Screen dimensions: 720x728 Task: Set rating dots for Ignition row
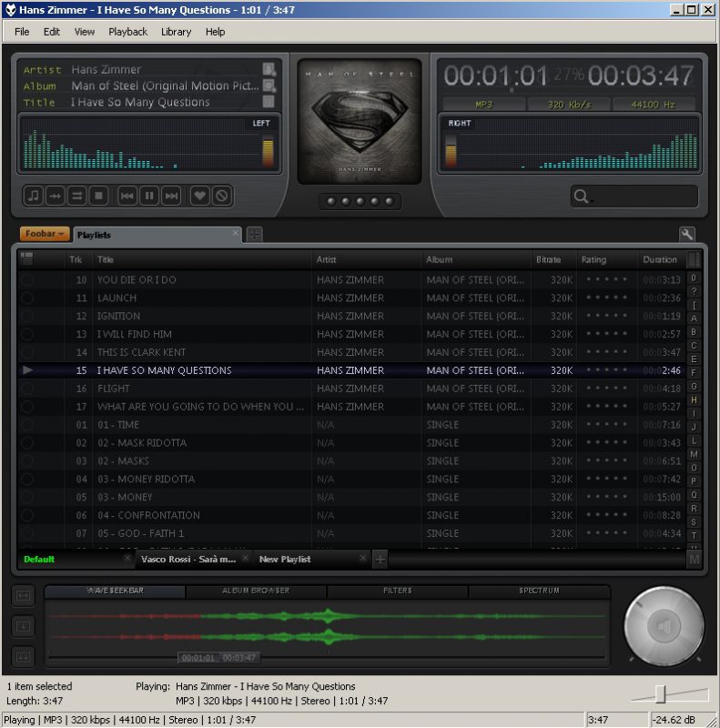point(606,315)
